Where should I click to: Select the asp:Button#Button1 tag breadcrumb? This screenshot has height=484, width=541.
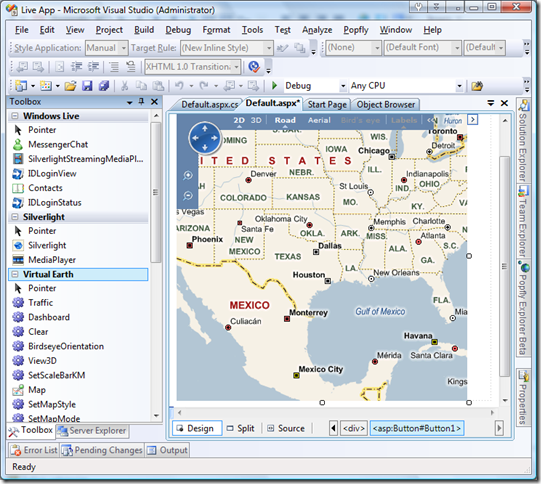coord(416,428)
